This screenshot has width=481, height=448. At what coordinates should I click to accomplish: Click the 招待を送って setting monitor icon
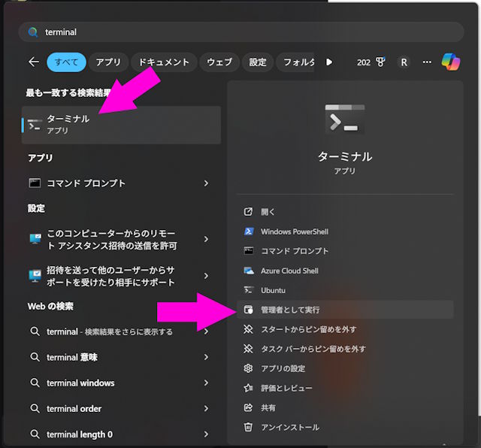35,276
